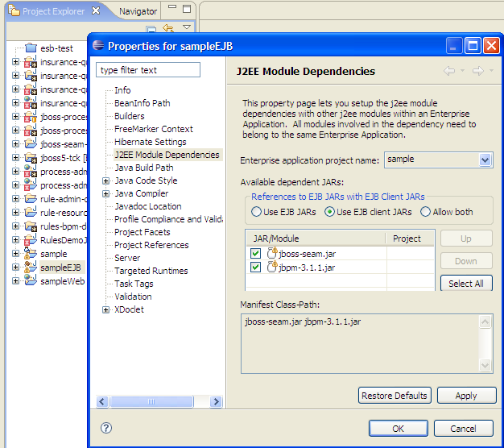Screen dimensions: 504x448
Task: Click the horizontal scrollbar thumb in tree
Action: click(151, 401)
